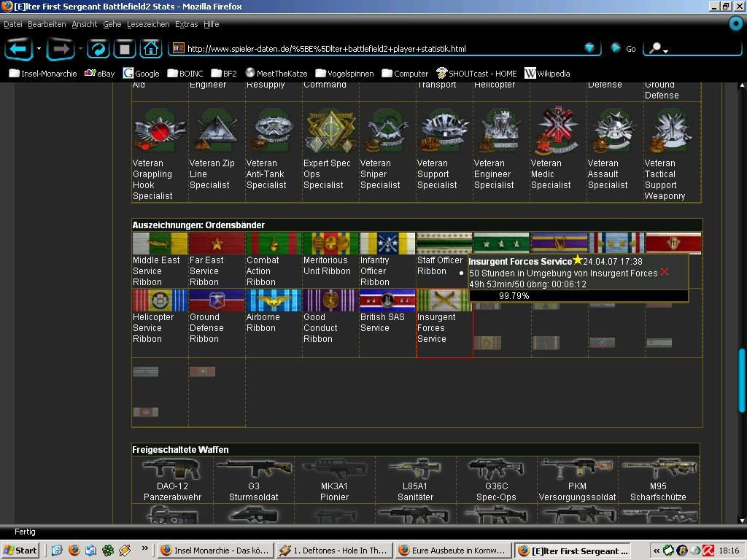747x560 pixels.
Task: Expand the address bar history dropdown
Action: tap(589, 48)
